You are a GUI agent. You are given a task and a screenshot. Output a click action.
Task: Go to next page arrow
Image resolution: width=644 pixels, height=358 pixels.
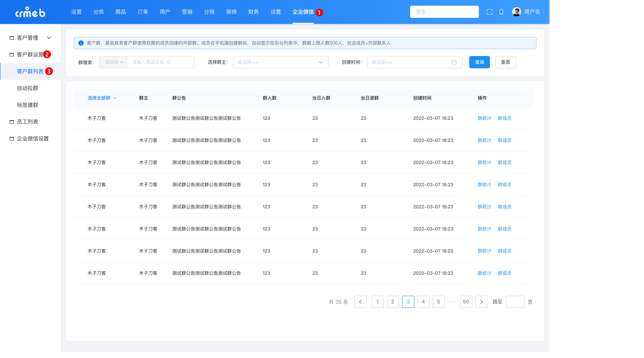[x=481, y=302]
